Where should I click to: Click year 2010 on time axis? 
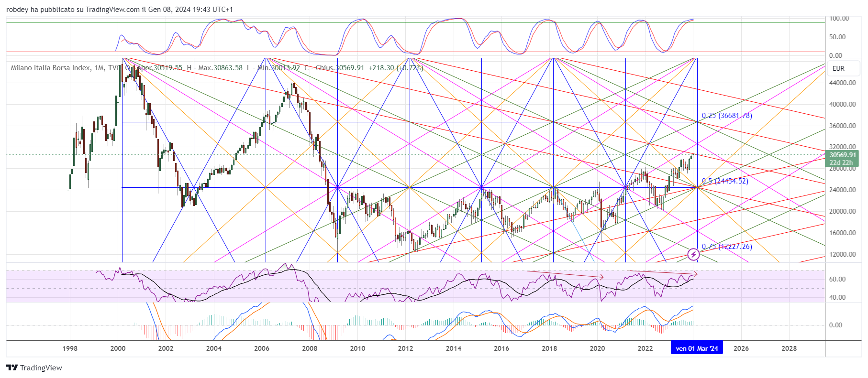click(x=357, y=348)
